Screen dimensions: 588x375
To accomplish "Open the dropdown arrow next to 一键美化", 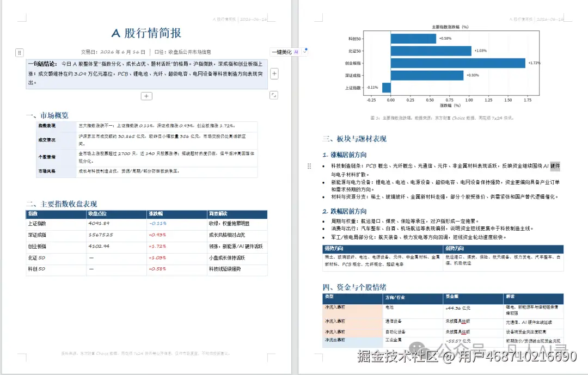I will click(305, 52).
